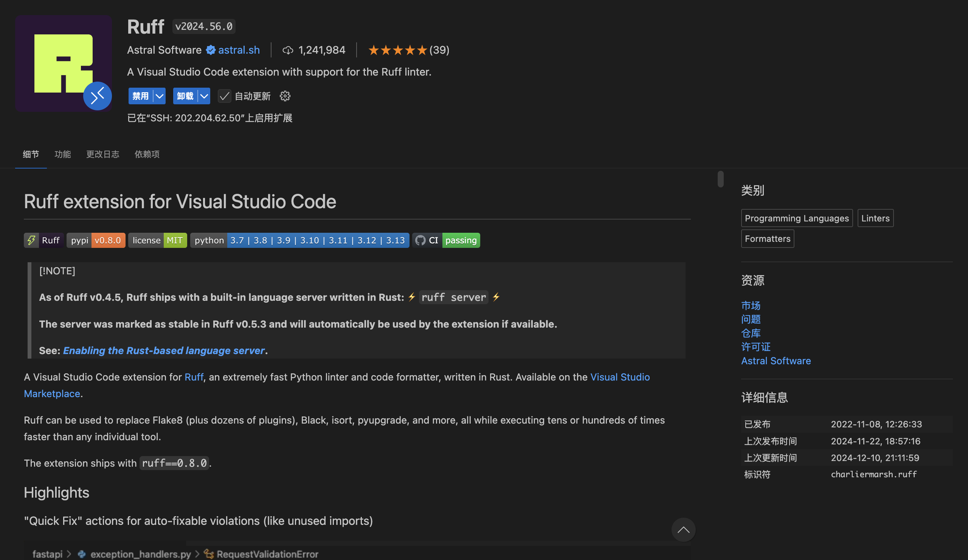Screen dimensions: 968x560
Task: Click the disable extension button
Action: (140, 96)
